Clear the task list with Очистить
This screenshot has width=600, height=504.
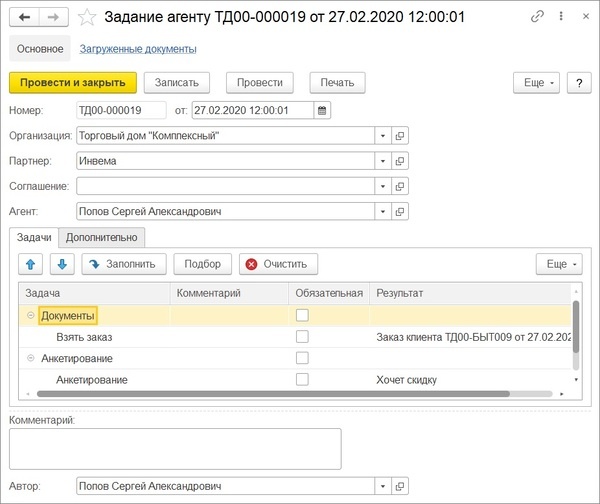(x=278, y=264)
